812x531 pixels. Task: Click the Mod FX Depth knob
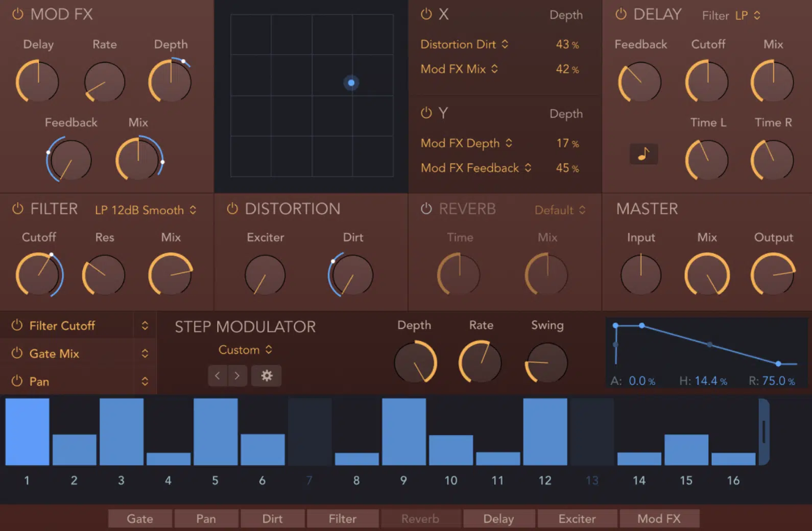(170, 82)
